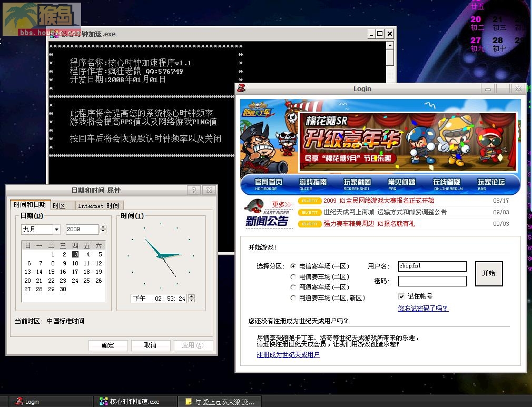Screen dimensions: 532x407
Task: Select day 21 in the calendar
Action: pyautogui.click(x=40, y=281)
